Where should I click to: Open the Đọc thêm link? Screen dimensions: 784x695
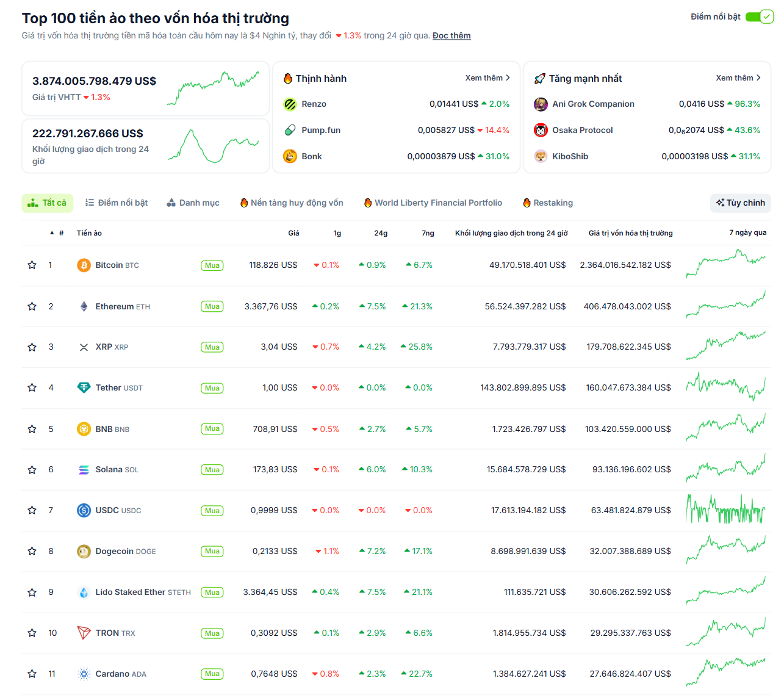pos(451,35)
